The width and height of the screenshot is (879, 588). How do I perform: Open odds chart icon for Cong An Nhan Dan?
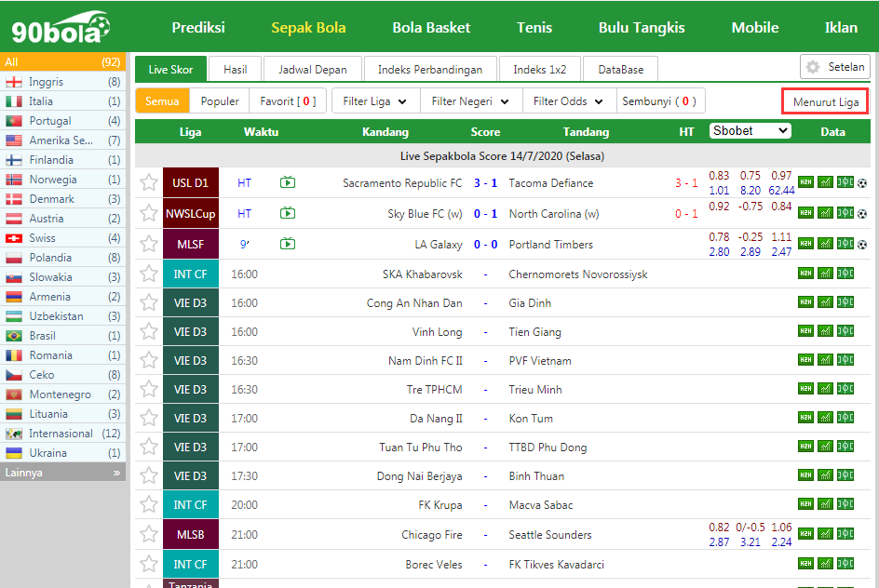pos(825,302)
